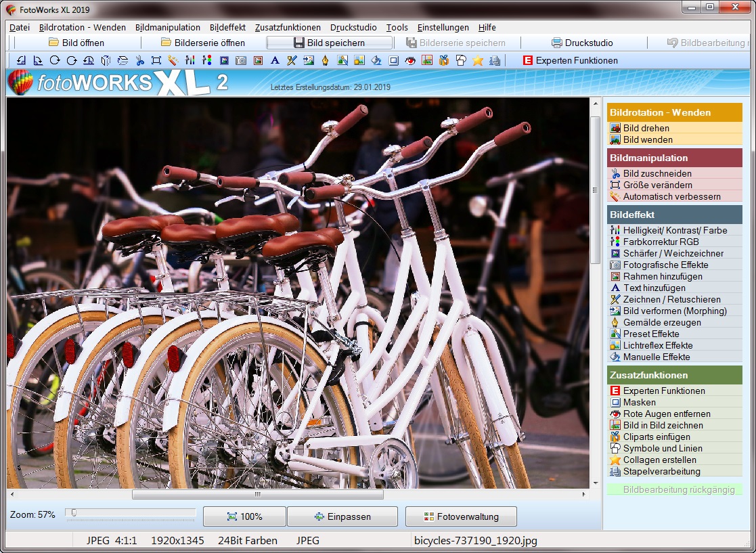Open Helligkeit/ Kontrast/ Farbe in the side panel
This screenshot has width=756, height=553.
(x=675, y=230)
